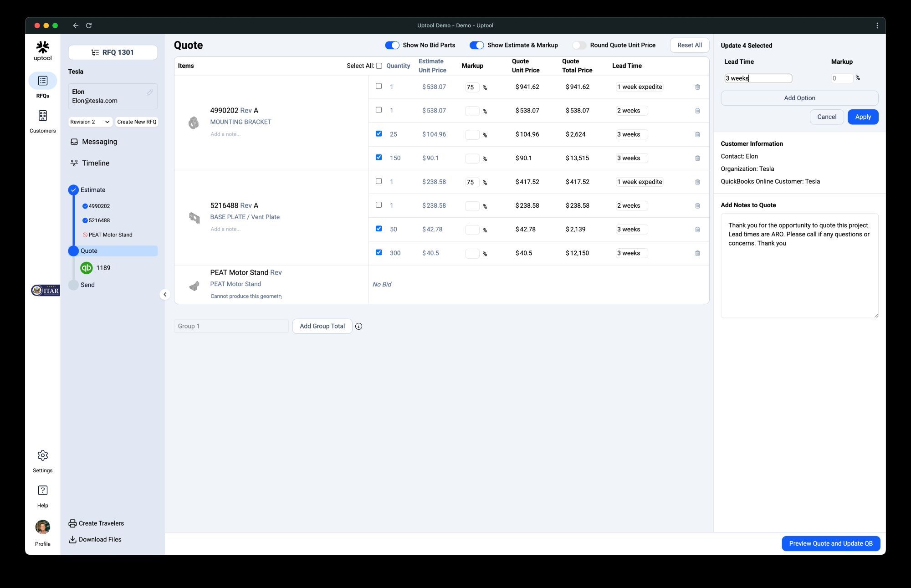The width and height of the screenshot is (911, 588).
Task: Apply the selected update
Action: (x=863, y=117)
